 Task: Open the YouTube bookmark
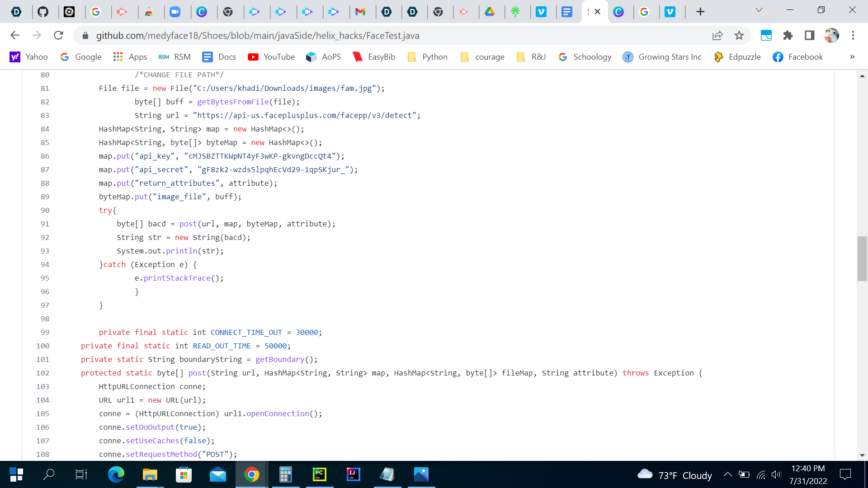click(271, 57)
